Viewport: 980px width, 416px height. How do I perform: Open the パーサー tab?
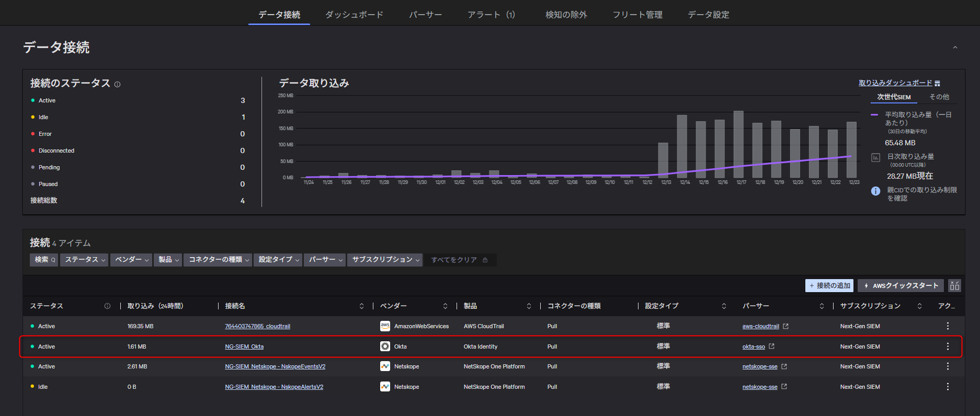click(425, 15)
